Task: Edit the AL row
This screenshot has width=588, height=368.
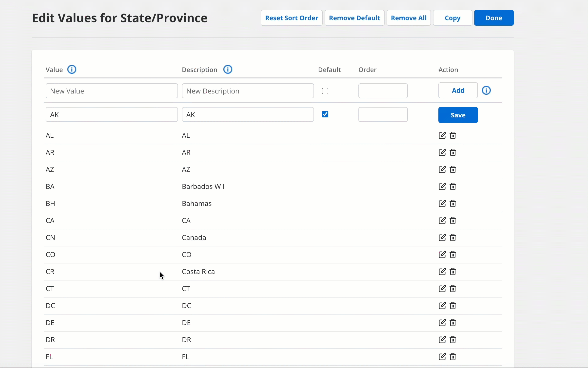Action: pyautogui.click(x=442, y=135)
